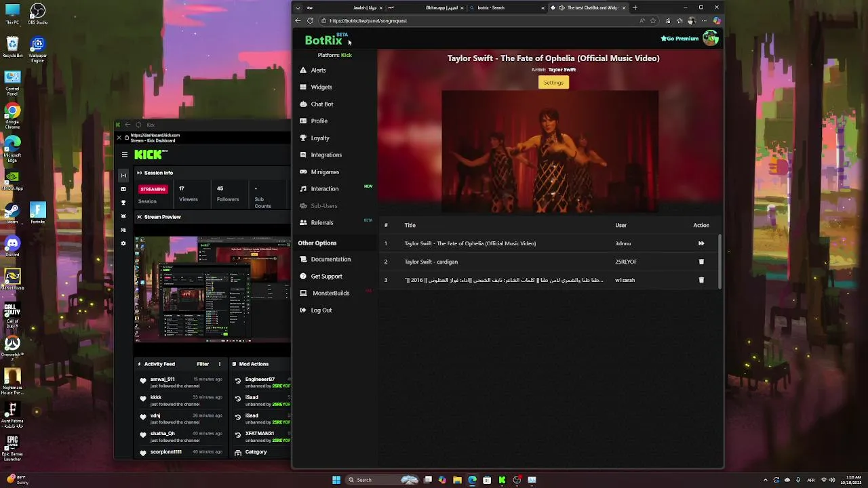
Task: Open MonsterBuilds link in sidebar
Action: [330, 293]
